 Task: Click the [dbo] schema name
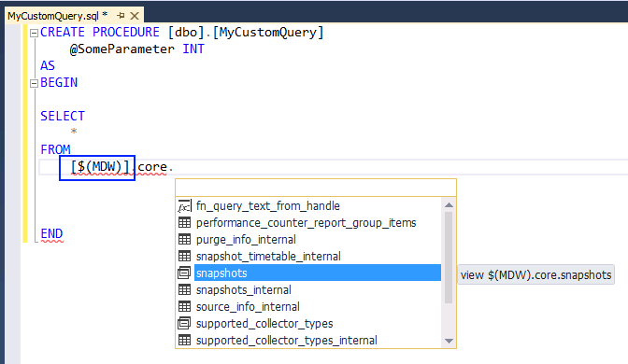point(186,33)
